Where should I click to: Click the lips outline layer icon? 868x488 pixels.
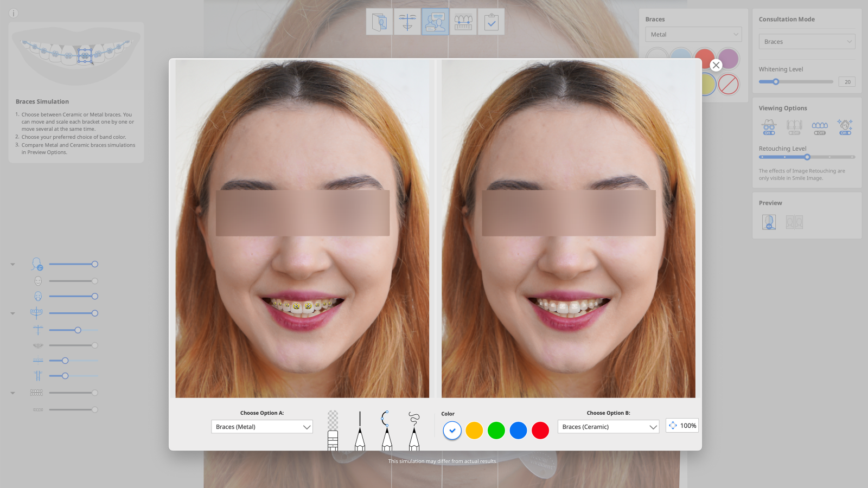click(x=38, y=345)
